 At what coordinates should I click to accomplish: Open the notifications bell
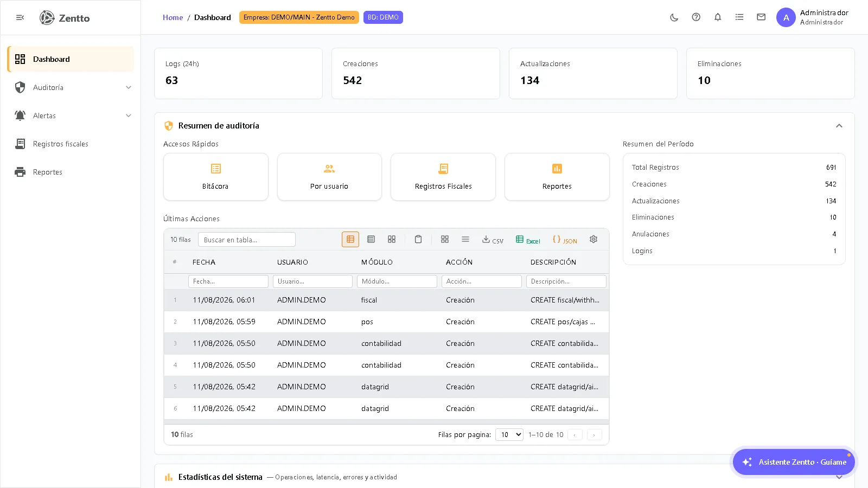[718, 17]
